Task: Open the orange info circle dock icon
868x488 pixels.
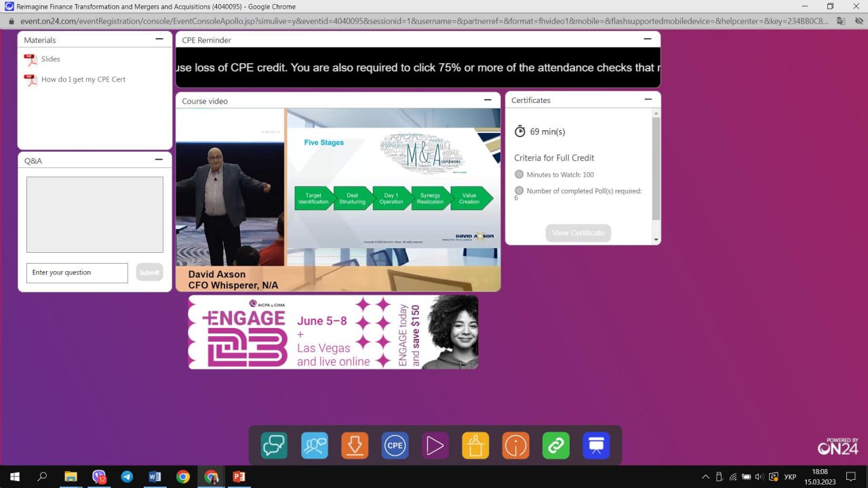Action: pyautogui.click(x=515, y=445)
